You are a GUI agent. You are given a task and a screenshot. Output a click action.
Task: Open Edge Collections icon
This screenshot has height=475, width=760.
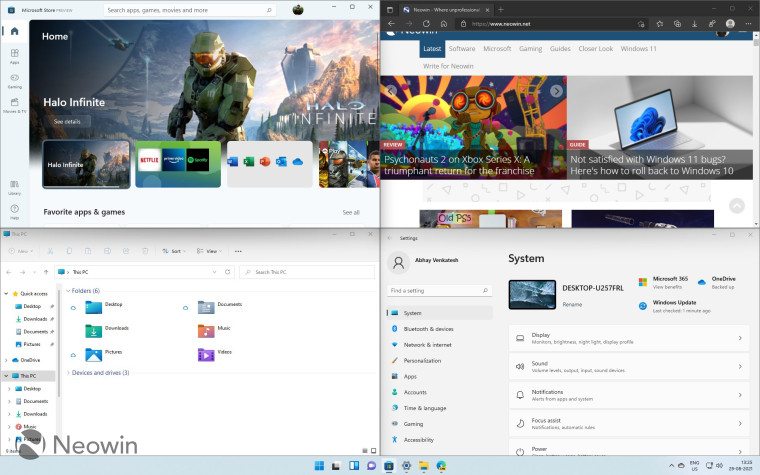677,24
